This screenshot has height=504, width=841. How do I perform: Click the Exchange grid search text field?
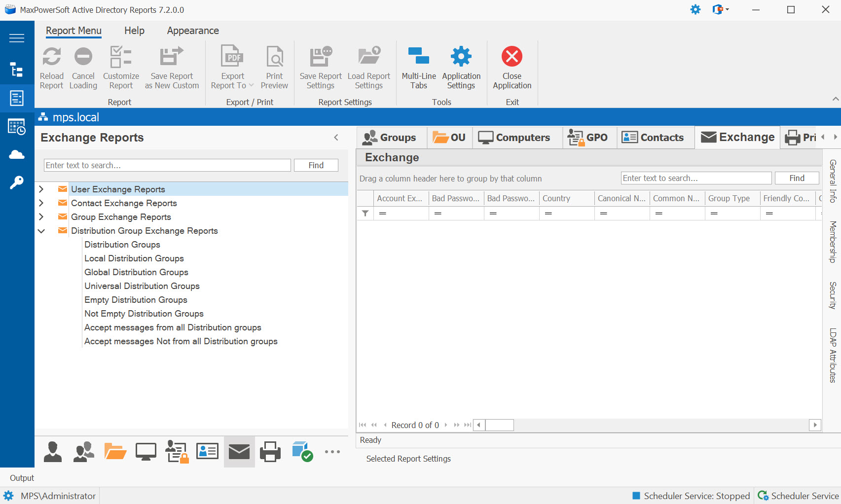click(x=695, y=178)
